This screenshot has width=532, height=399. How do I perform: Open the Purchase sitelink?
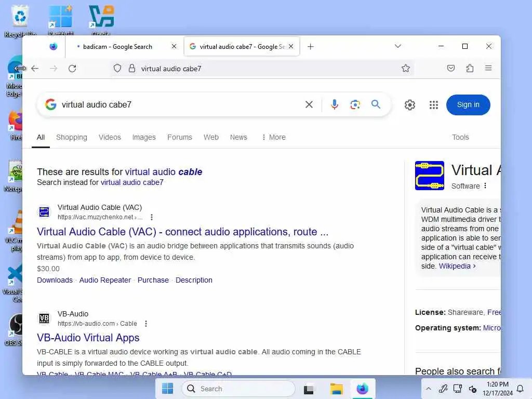(x=153, y=280)
